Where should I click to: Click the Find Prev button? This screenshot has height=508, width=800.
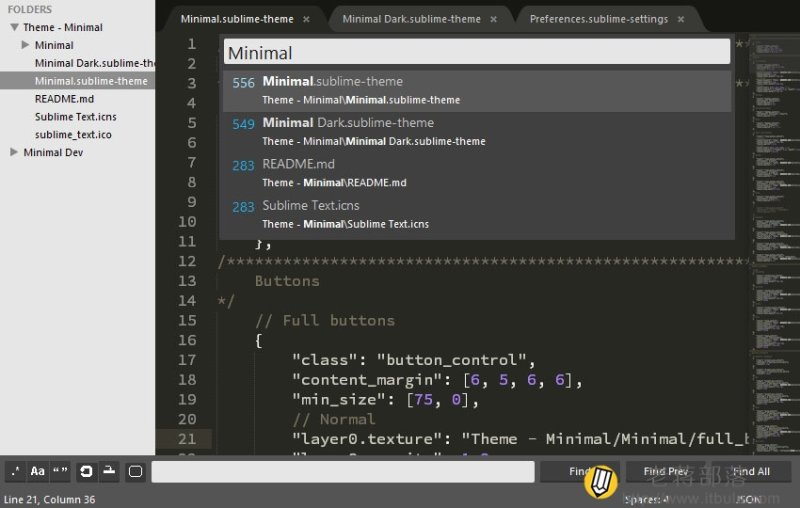click(x=666, y=471)
